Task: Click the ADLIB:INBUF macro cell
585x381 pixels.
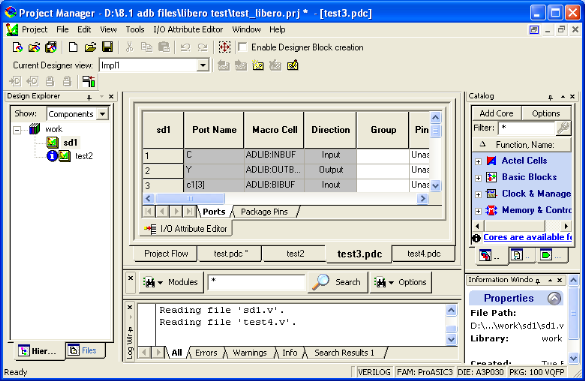Action: point(274,155)
